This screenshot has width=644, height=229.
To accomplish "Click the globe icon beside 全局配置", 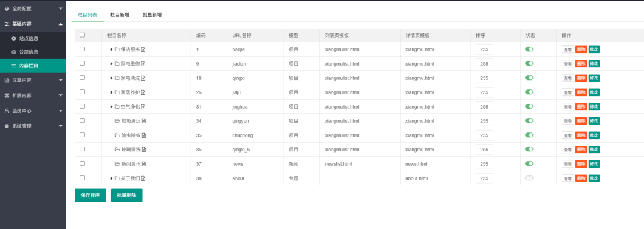I will pos(7,8).
